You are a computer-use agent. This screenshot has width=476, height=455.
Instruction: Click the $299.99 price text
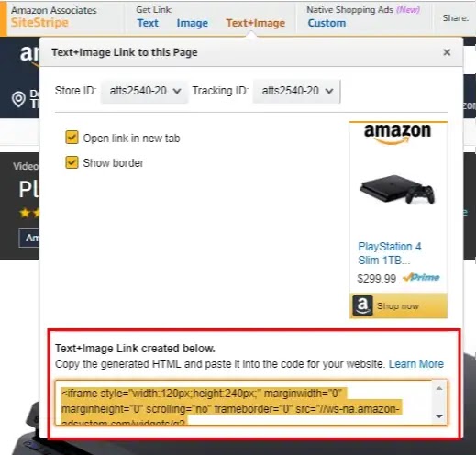click(x=377, y=279)
